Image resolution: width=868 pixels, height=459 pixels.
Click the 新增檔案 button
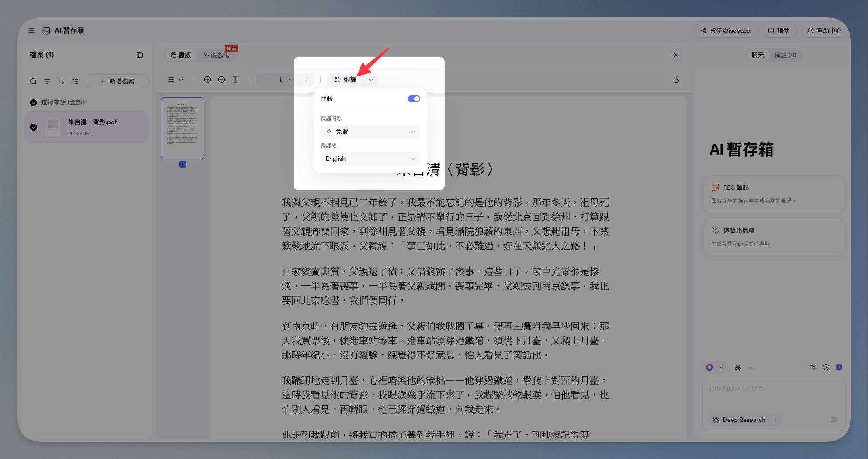pyautogui.click(x=117, y=81)
